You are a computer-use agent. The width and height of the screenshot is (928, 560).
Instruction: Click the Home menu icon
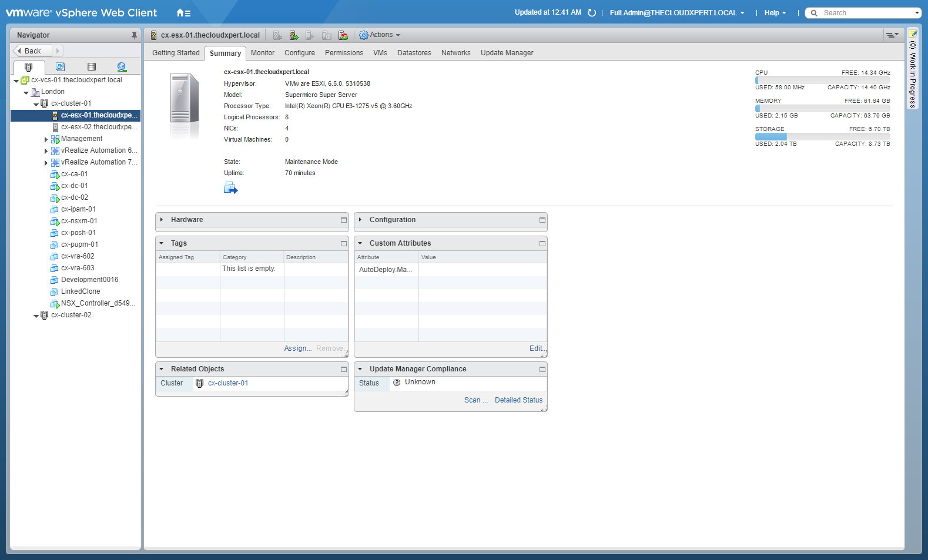pyautogui.click(x=183, y=13)
